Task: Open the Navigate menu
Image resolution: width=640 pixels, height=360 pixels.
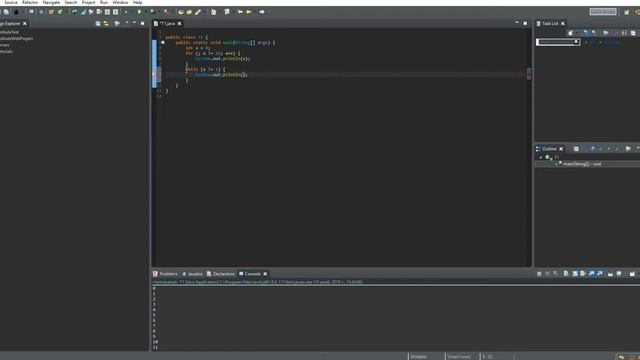Action: coord(51,2)
